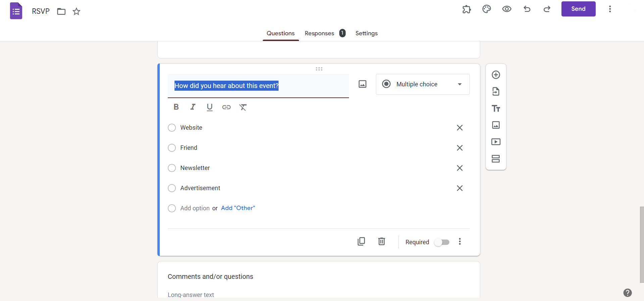Viewport: 644px width, 301px height.
Task: Add a new section to the form
Action: point(496,159)
